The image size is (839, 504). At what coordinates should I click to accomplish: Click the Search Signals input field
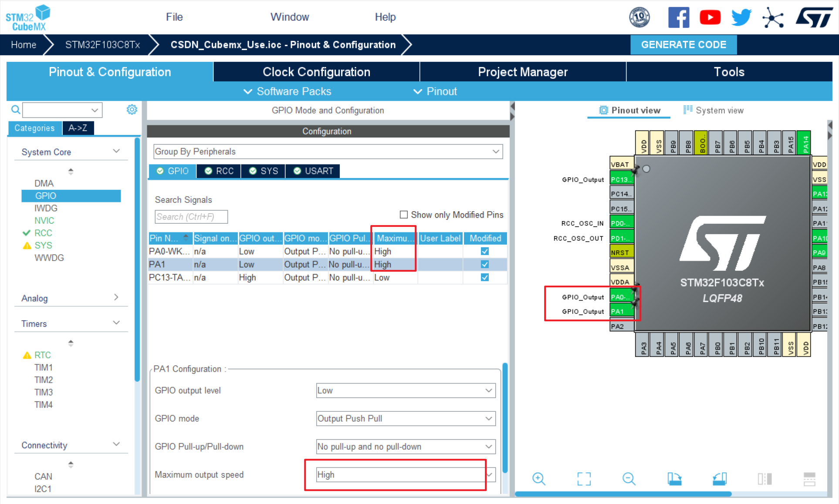tap(191, 217)
